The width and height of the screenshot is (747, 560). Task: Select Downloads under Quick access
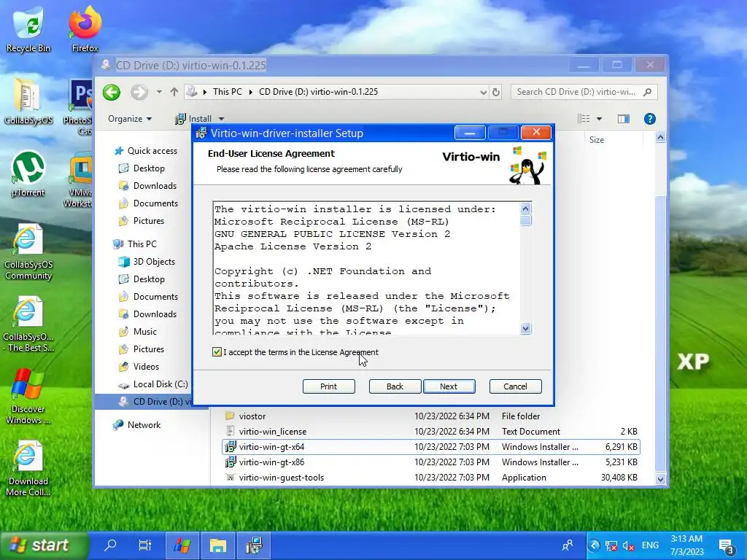pyautogui.click(x=155, y=186)
